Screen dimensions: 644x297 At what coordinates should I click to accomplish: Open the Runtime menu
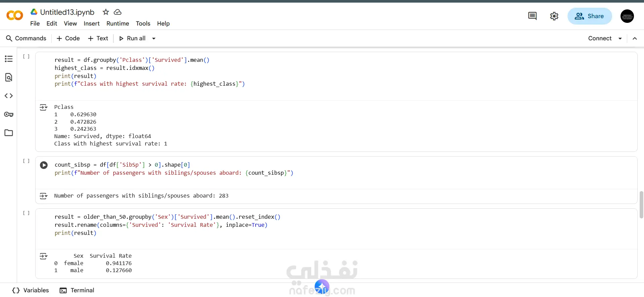point(118,24)
